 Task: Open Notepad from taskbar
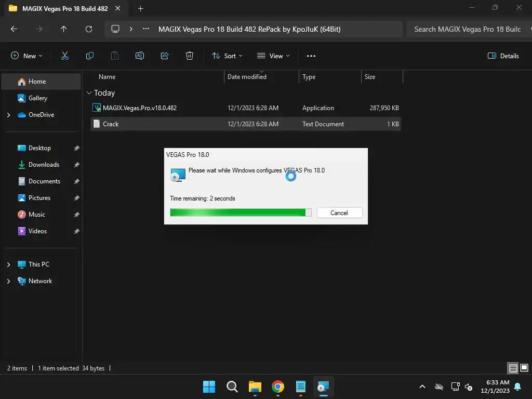[301, 387]
